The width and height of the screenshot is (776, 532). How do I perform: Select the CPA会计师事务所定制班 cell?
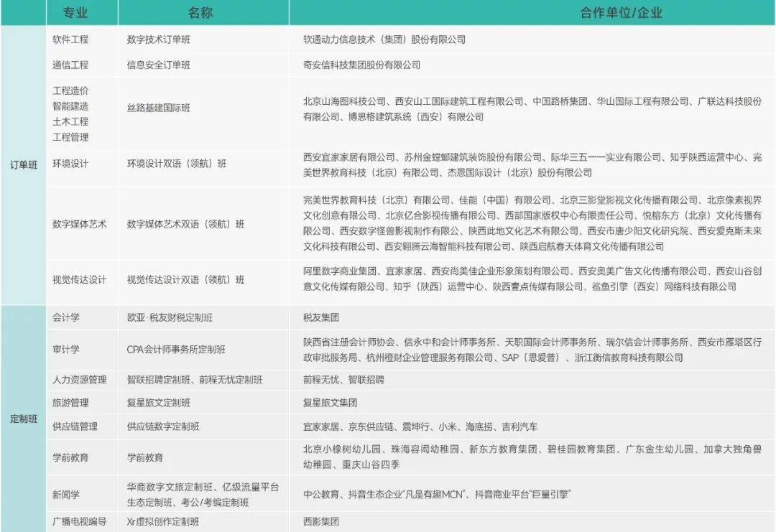point(176,350)
